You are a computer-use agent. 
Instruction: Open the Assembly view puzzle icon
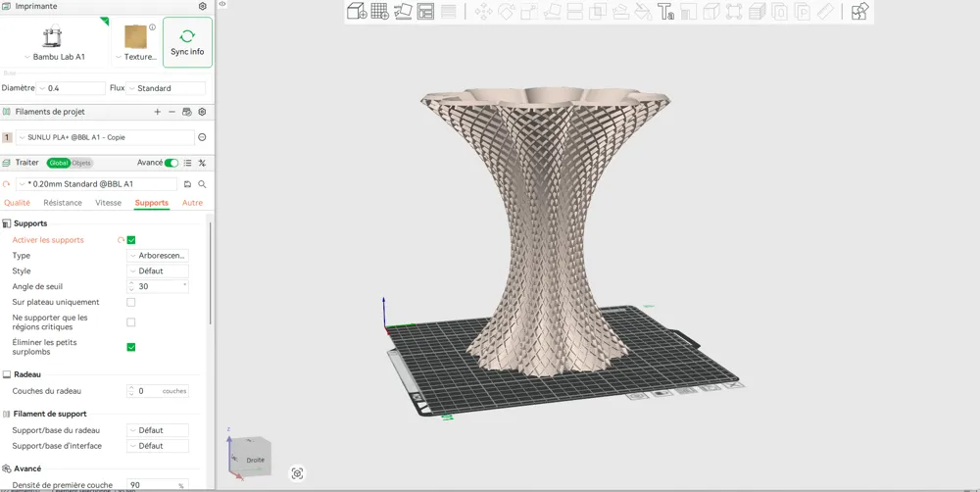(860, 11)
